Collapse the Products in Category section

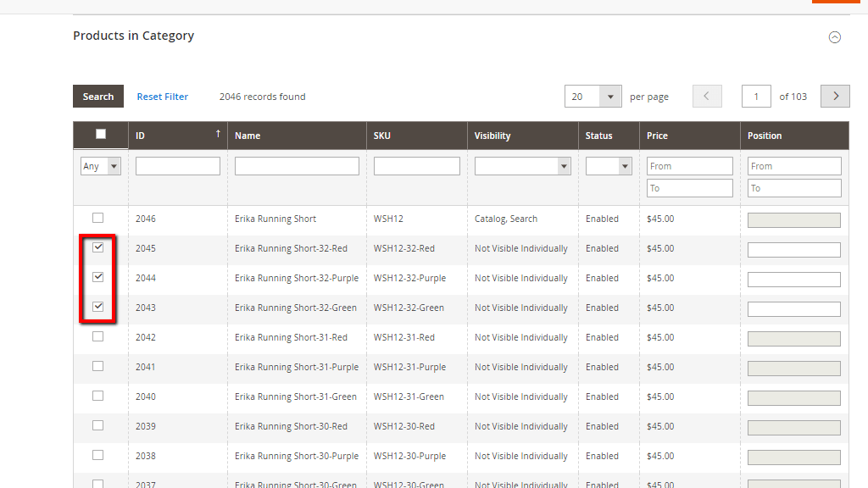[x=835, y=37]
